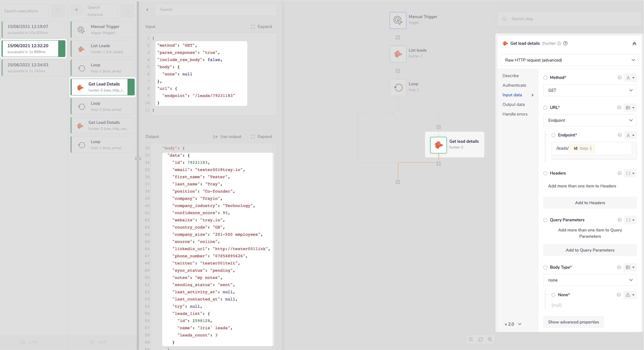This screenshot has width=644, height=350.
Task: Click the Use output button
Action: click(227, 136)
